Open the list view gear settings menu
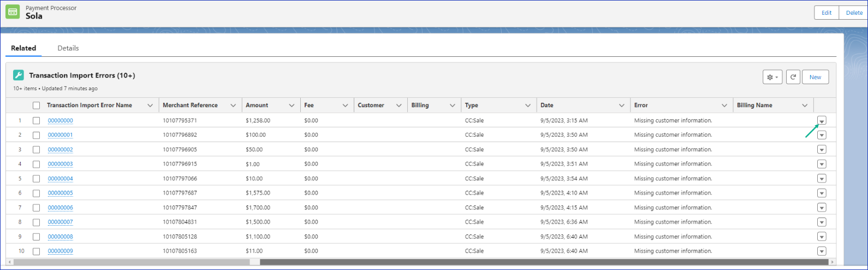868x270 pixels. coord(772,77)
